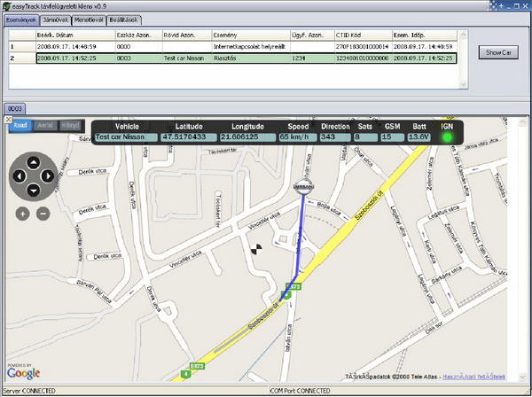Select the 0D03 vehicle tab
Viewport: 532px width, 397px height.
click(x=15, y=109)
